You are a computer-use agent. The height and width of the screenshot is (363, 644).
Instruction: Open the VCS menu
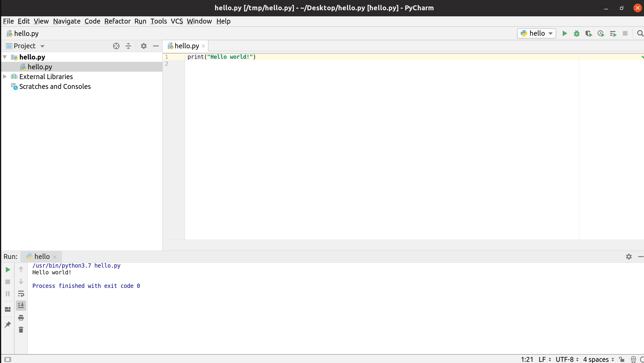click(177, 21)
